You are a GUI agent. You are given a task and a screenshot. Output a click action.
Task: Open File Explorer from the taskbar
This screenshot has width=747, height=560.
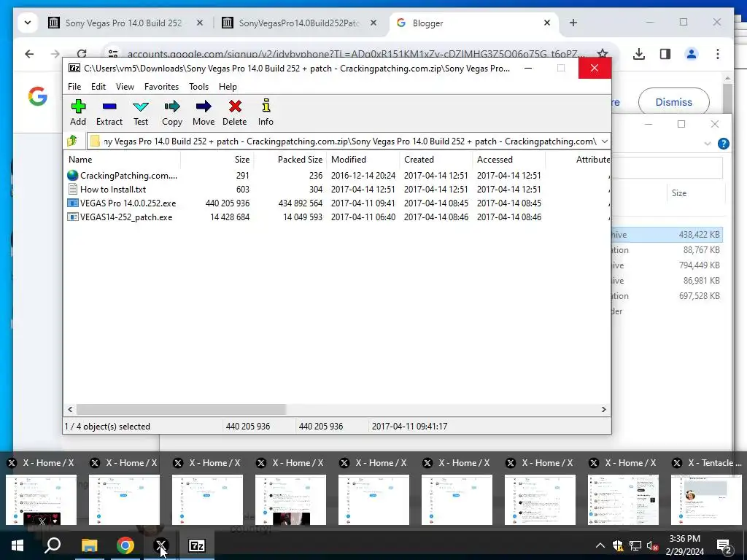click(x=89, y=545)
